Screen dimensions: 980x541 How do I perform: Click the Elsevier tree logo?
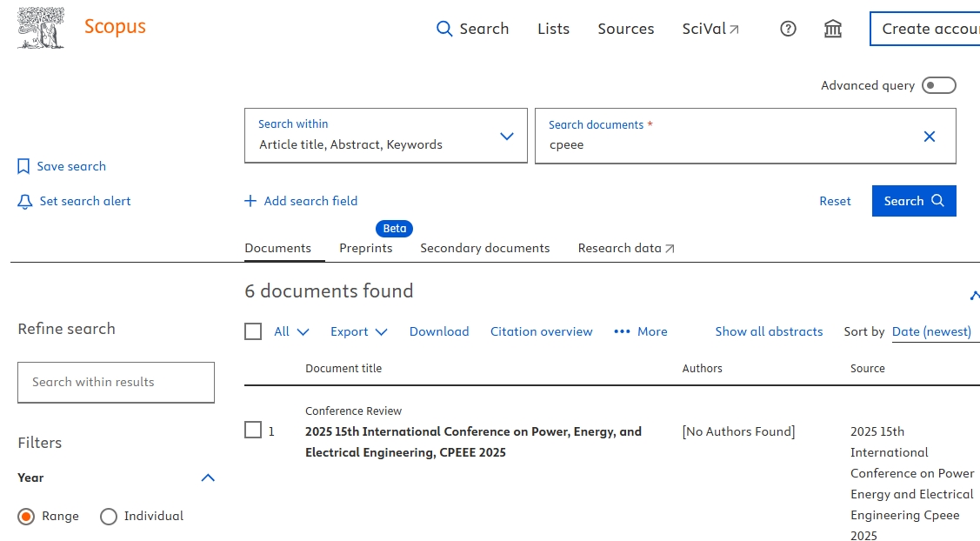[x=41, y=28]
